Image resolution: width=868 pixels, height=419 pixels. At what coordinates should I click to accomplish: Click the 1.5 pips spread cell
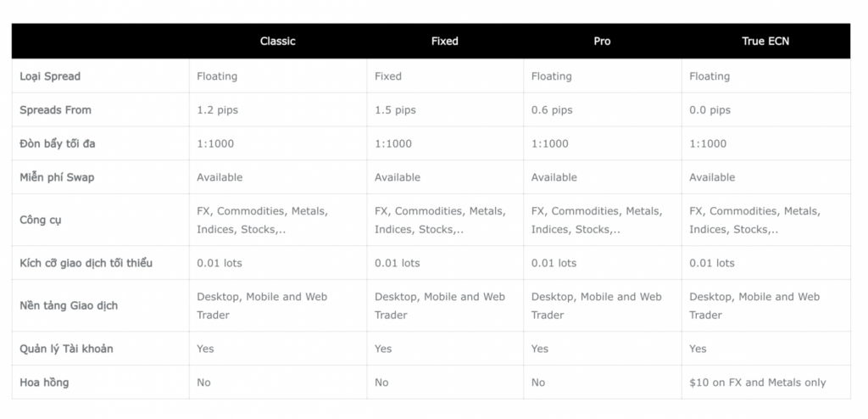(x=395, y=110)
